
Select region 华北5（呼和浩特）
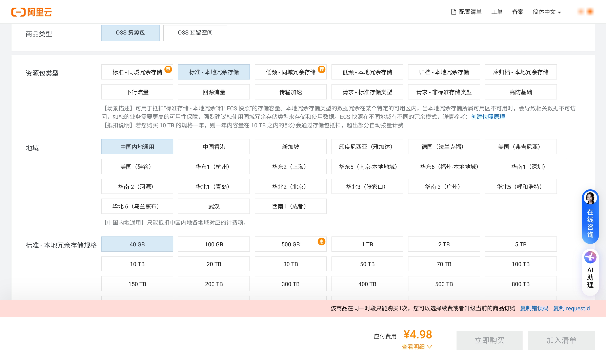tap(521, 186)
